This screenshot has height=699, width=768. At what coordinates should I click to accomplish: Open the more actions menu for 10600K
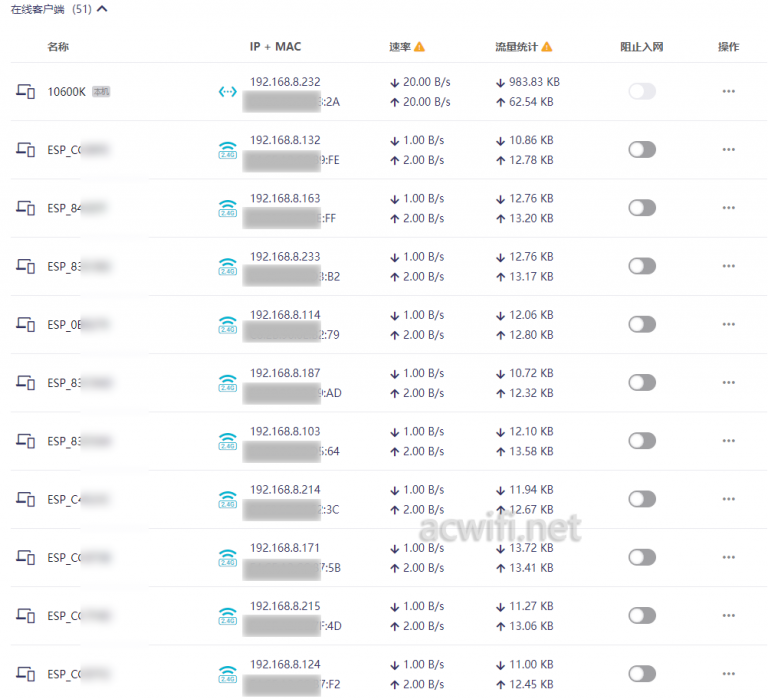728,92
